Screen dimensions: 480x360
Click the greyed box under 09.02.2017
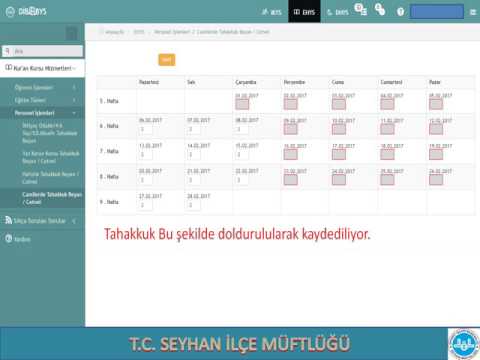click(290, 129)
